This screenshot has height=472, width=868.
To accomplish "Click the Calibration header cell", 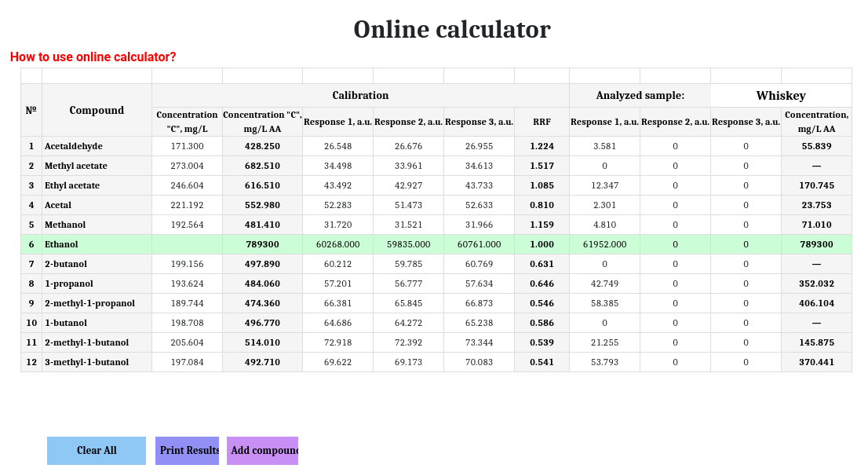I will tap(360, 96).
